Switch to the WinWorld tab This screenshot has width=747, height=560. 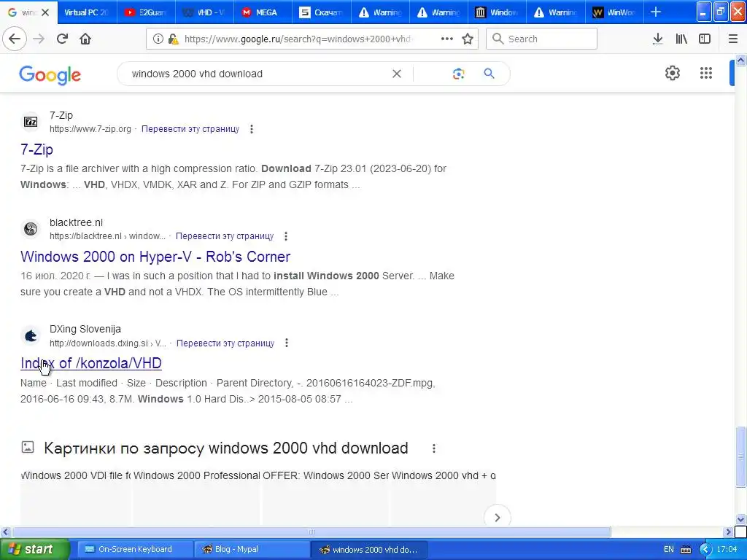click(x=614, y=12)
